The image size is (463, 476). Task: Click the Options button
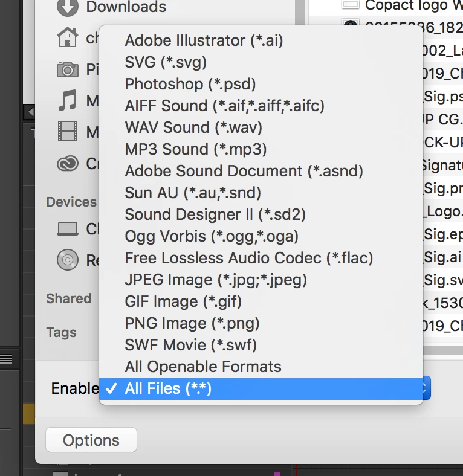91,440
